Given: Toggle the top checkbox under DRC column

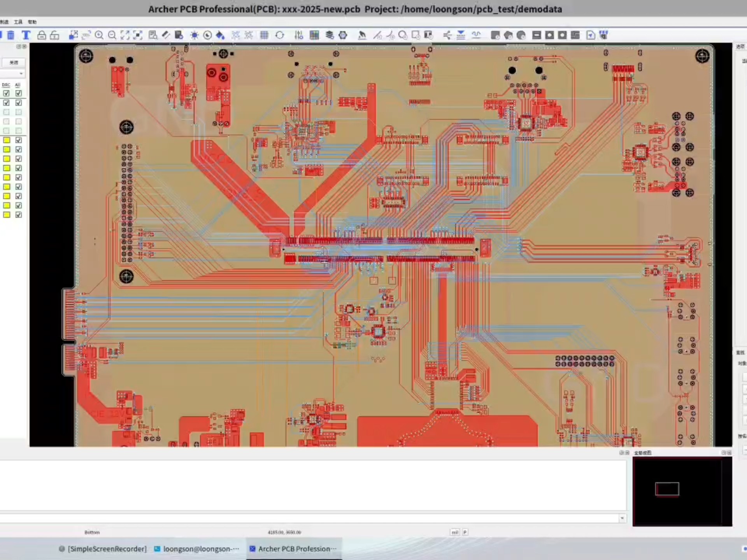Looking at the screenshot, I should pyautogui.click(x=6, y=93).
